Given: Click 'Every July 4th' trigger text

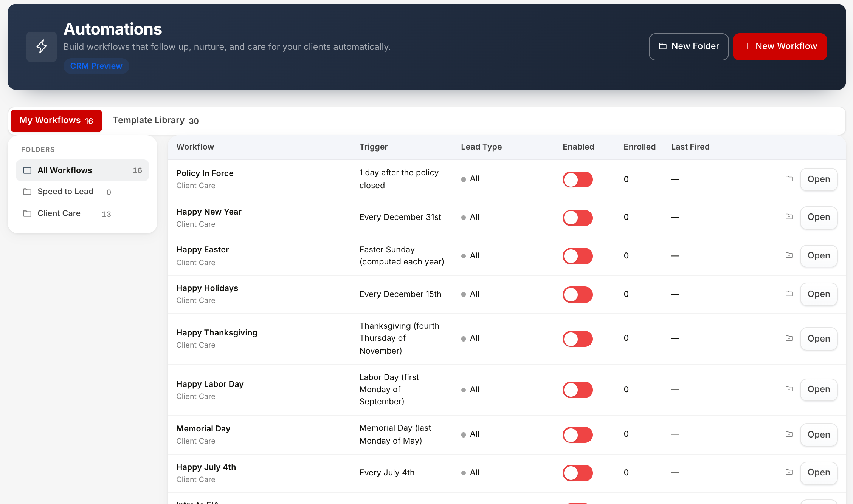Looking at the screenshot, I should coord(387,472).
